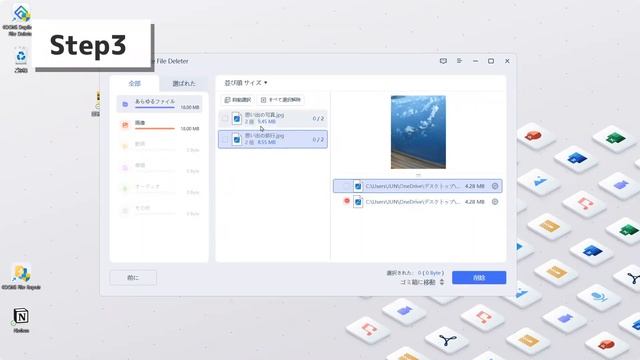Select the faded yellow category icon in sidebar
The height and width of the screenshot is (360, 640).
(125, 146)
